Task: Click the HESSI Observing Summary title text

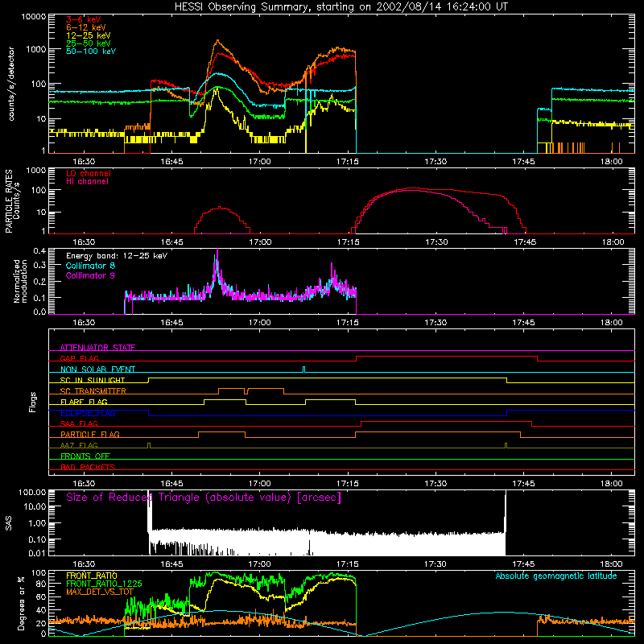Action: [x=341, y=7]
